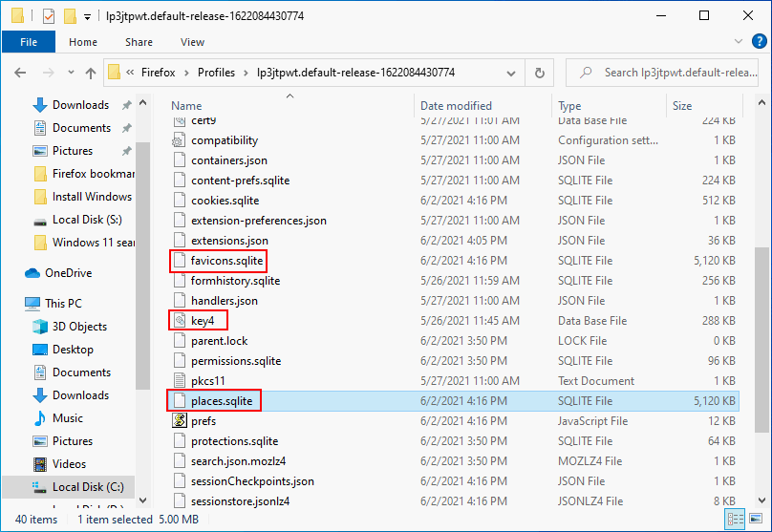Select the favicons.sqlite file
The height and width of the screenshot is (532, 772).
226,261
